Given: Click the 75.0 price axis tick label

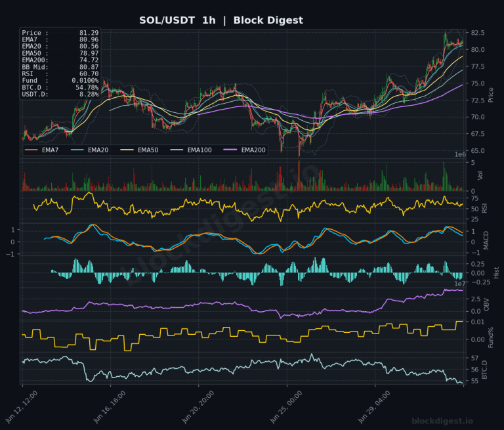Looking at the screenshot, I should coord(478,83).
